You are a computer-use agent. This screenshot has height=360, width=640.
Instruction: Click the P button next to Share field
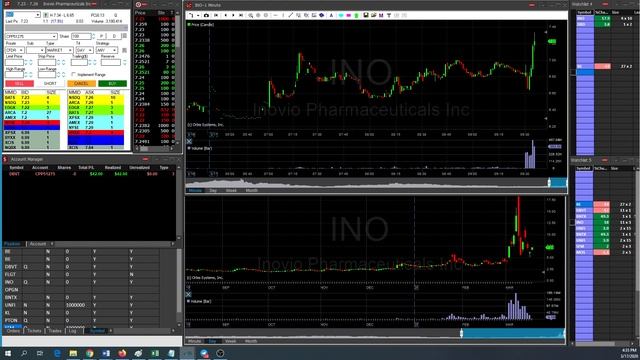pos(102,36)
